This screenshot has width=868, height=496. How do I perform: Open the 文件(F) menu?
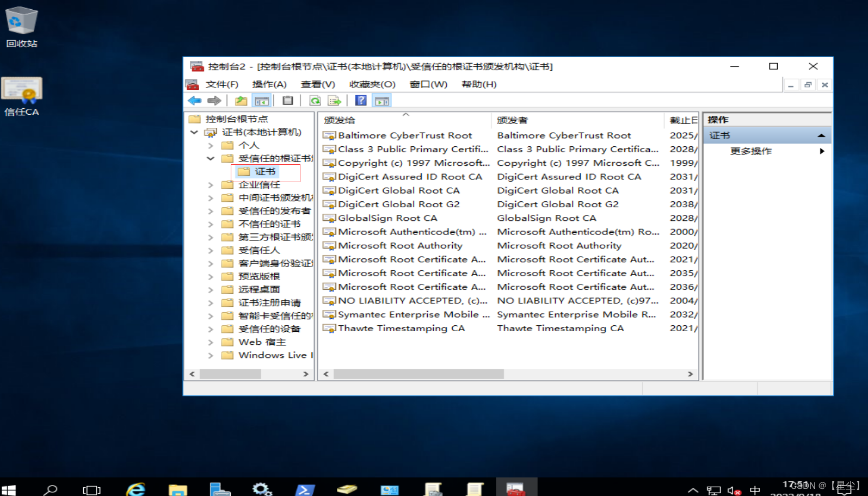(222, 84)
